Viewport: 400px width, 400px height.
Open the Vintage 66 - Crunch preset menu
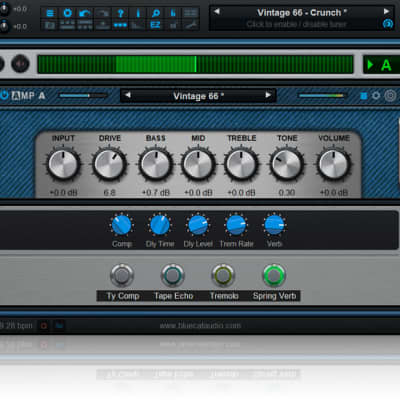pos(302,13)
